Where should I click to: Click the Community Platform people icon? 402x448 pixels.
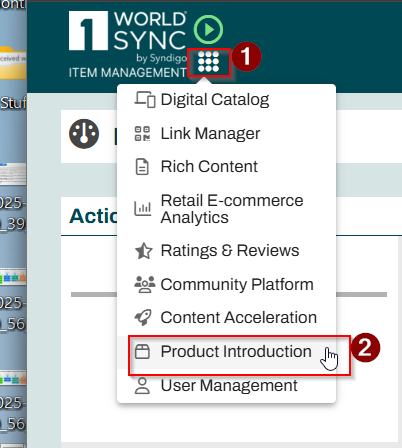tap(144, 284)
